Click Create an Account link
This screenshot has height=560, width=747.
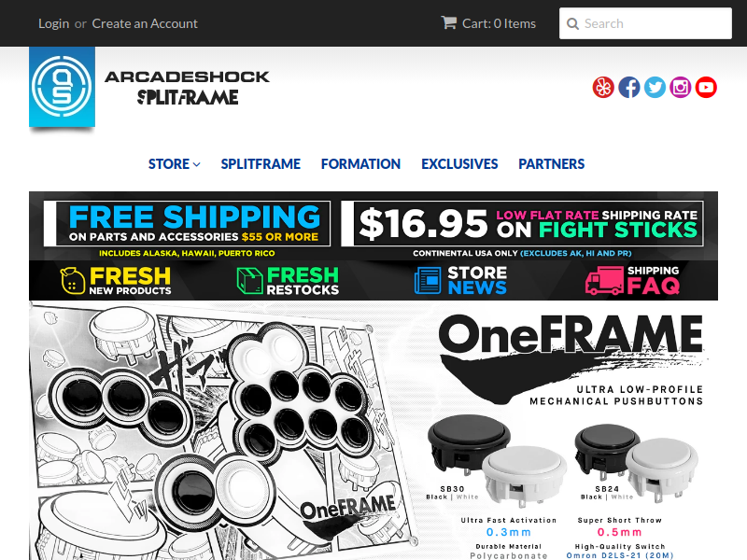145,23
